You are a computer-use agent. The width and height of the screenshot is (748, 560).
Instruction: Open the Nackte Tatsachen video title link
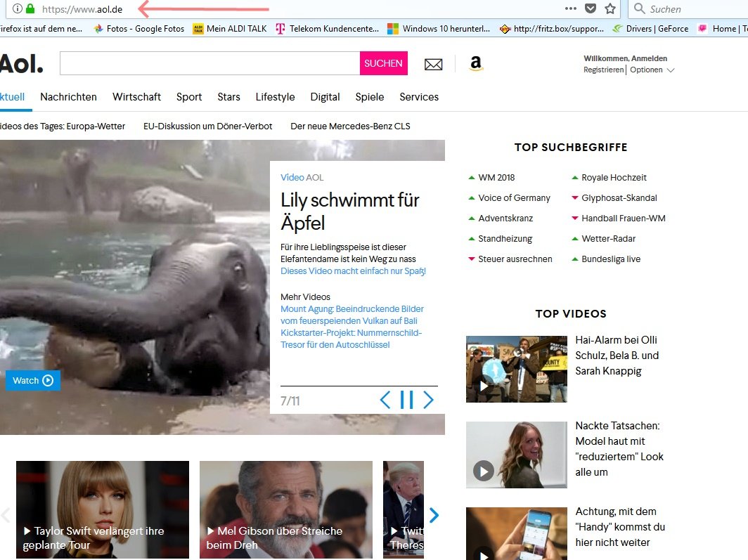pos(619,449)
